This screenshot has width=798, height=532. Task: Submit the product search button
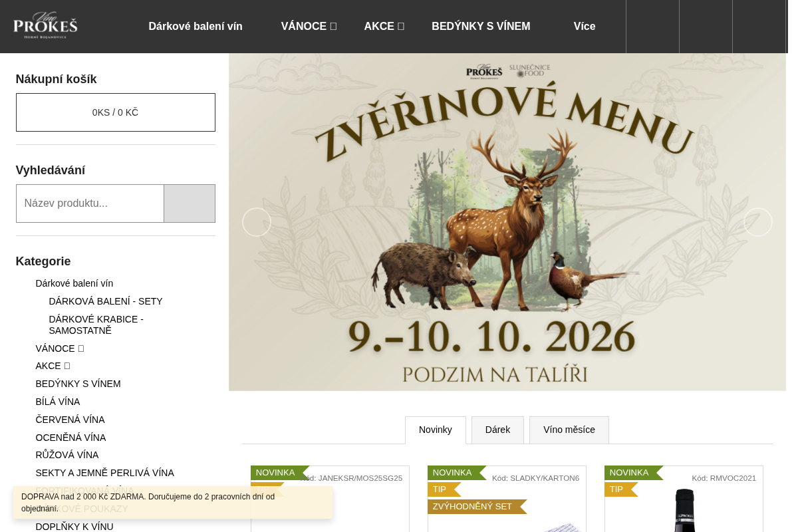pyautogui.click(x=190, y=203)
